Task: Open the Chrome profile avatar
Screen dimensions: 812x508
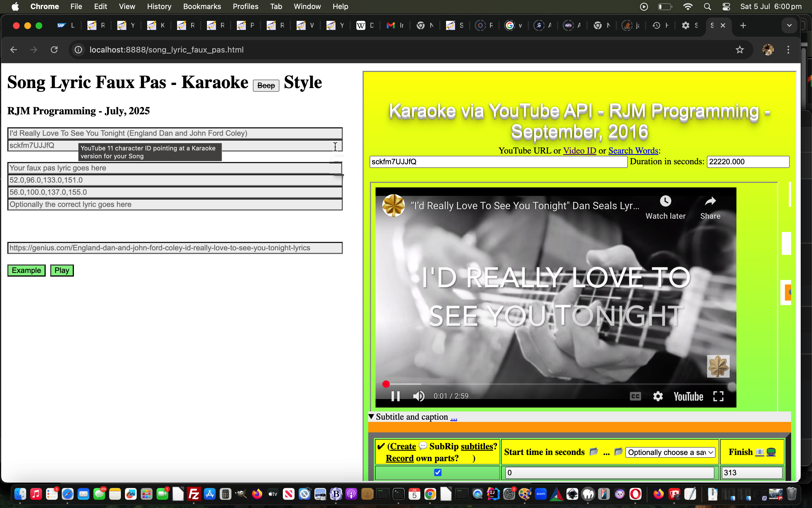Action: (x=768, y=50)
